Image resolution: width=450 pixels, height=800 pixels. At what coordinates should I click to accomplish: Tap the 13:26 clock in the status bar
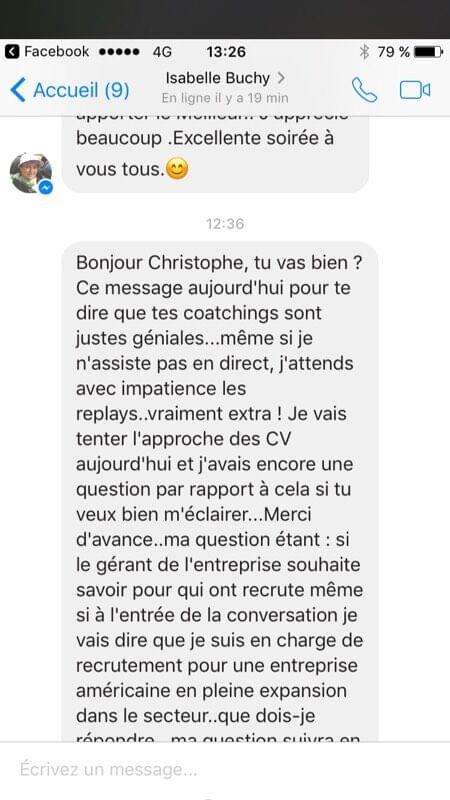point(226,52)
